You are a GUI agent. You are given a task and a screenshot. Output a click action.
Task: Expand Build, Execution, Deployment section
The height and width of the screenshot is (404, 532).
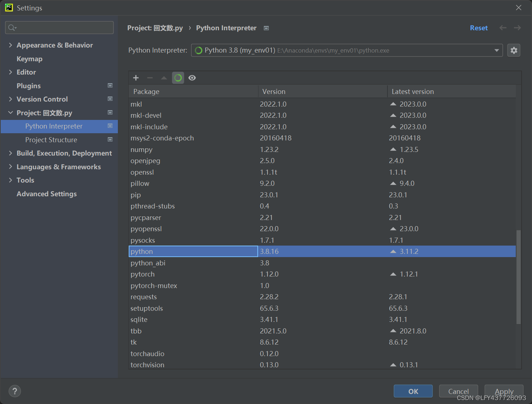(10, 153)
